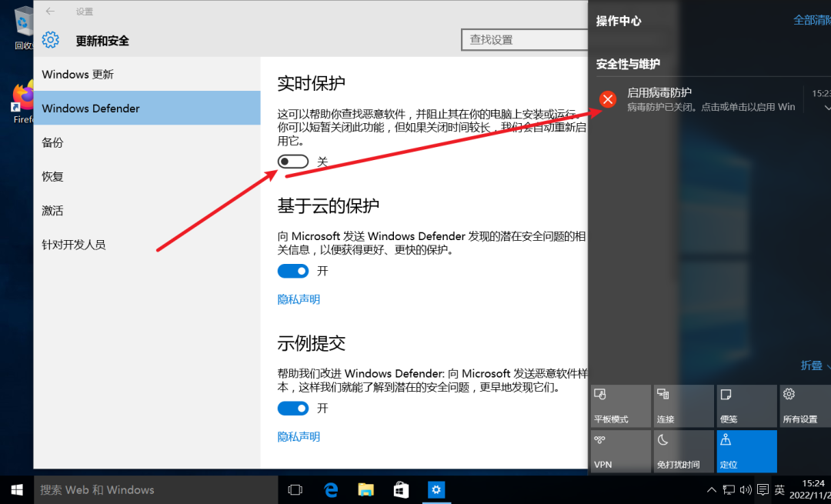831x504 pixels.
Task: Click the 安全性与维护 section header
Action: coord(628,64)
